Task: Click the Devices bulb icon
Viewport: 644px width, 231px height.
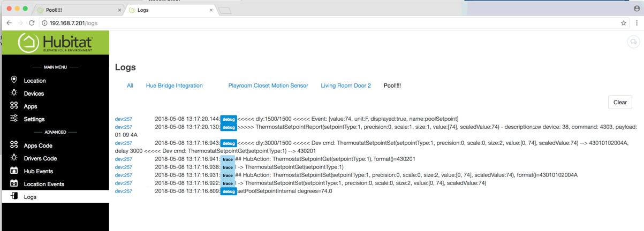Action: coord(14,93)
